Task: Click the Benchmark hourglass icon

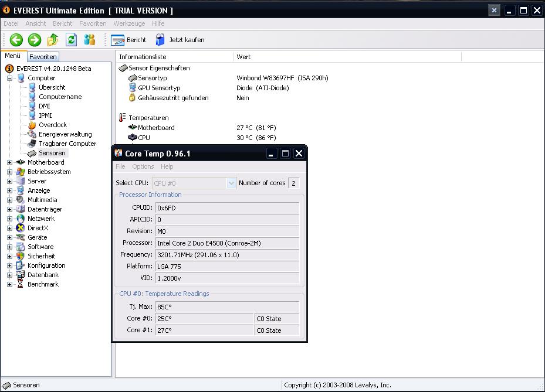Action: [21, 284]
